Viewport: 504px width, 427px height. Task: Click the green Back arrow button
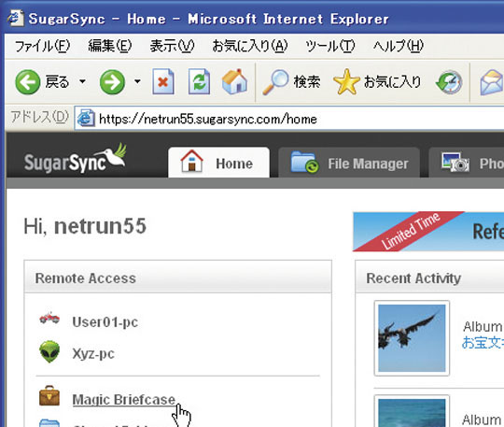[x=27, y=82]
